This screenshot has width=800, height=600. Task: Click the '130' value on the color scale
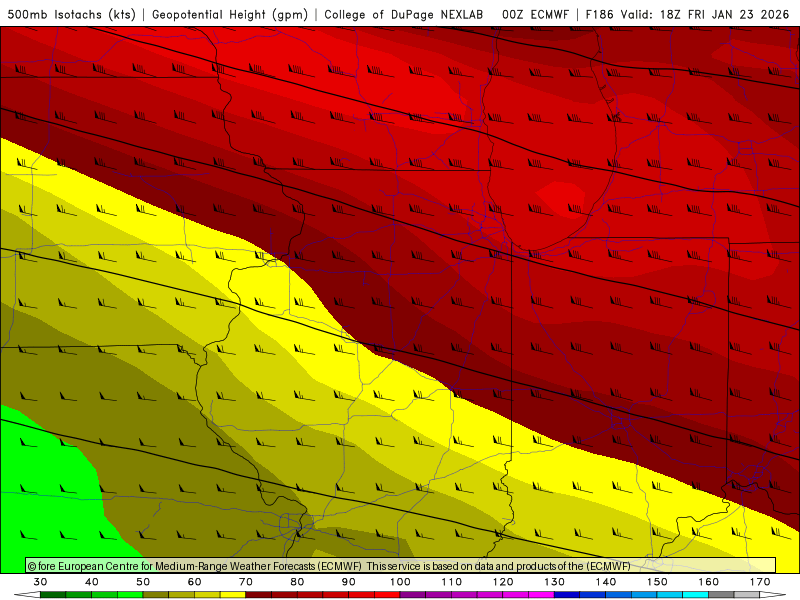click(555, 582)
